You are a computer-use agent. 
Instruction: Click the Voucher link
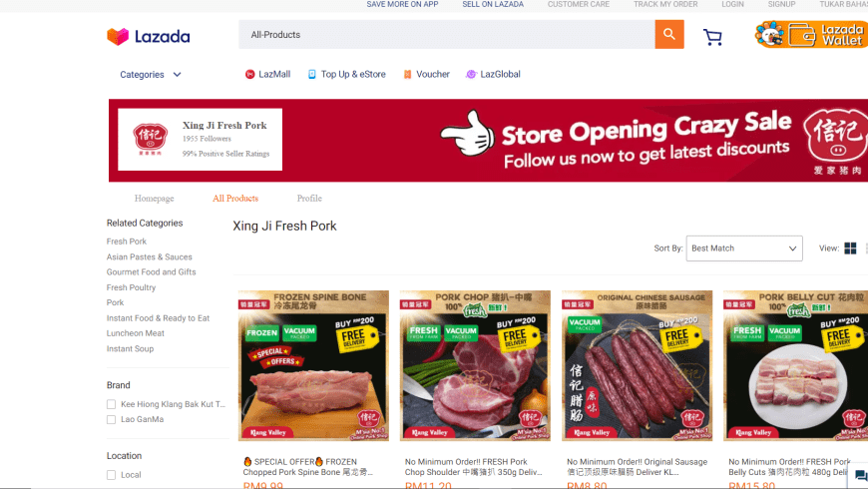tap(426, 74)
